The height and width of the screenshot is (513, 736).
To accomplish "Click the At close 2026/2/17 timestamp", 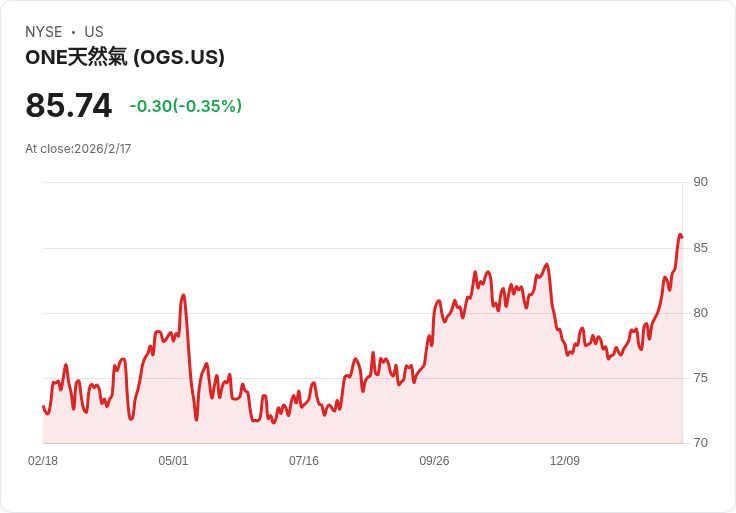I will 78,149.
